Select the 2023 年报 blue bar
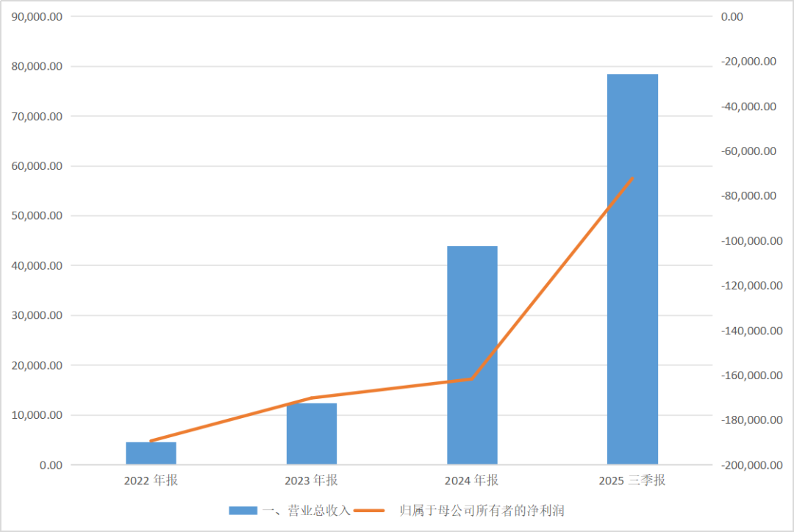 tap(312, 434)
